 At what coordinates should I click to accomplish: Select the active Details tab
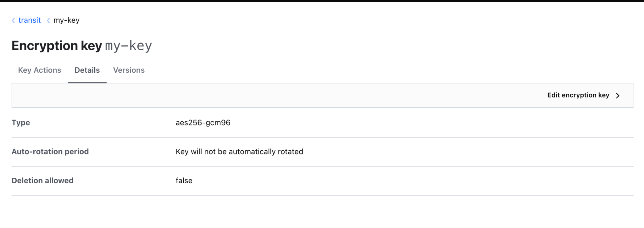coord(87,70)
